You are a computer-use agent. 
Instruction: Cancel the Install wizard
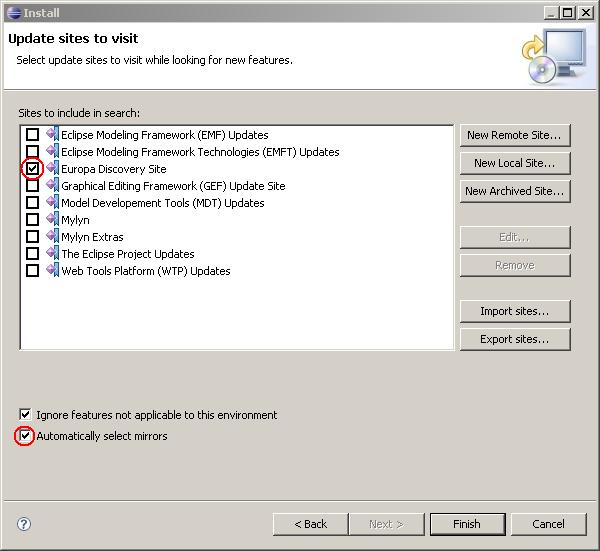click(x=548, y=524)
